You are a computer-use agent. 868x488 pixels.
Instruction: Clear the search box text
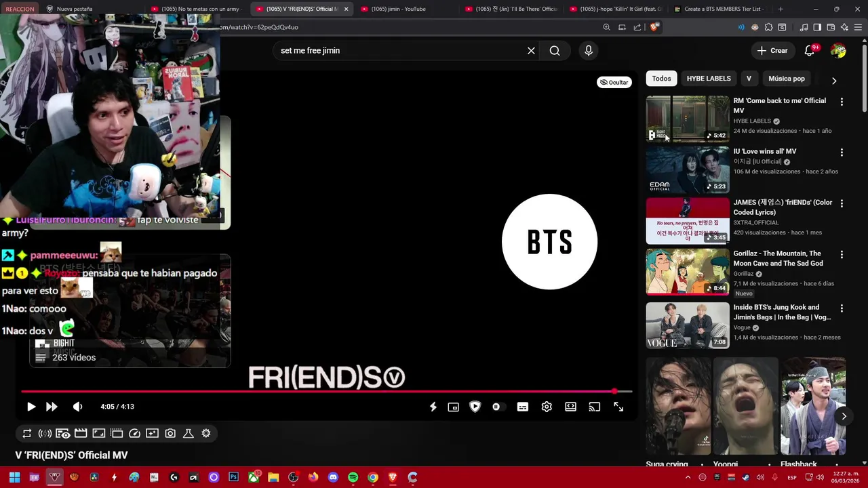pos(531,51)
